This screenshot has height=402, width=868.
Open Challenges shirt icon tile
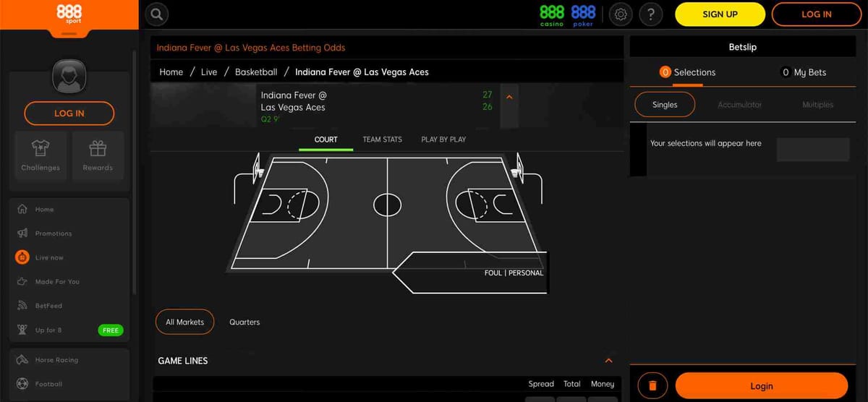[41, 155]
